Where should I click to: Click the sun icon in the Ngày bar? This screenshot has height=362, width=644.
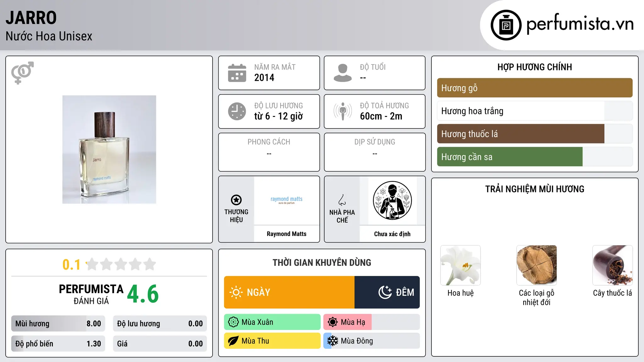[x=236, y=292]
